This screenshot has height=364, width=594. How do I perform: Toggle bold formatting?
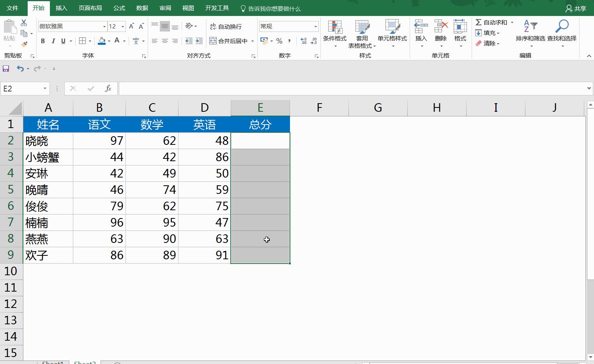(43, 41)
